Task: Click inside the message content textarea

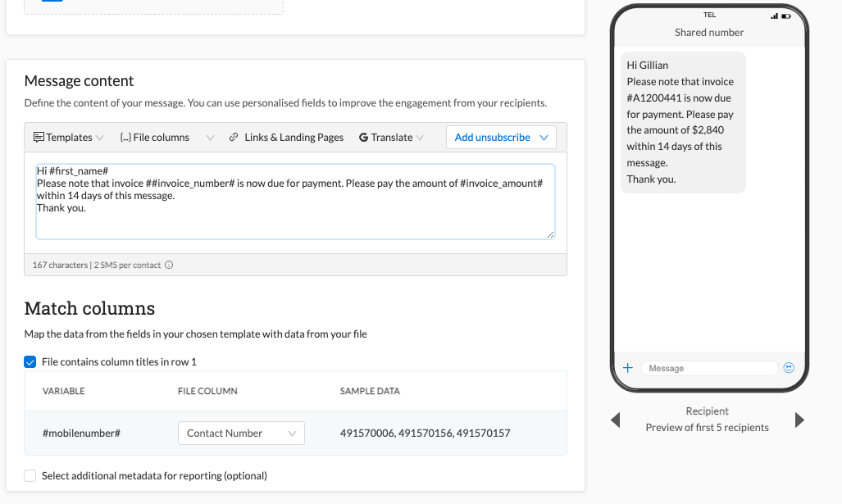Action: (295, 202)
